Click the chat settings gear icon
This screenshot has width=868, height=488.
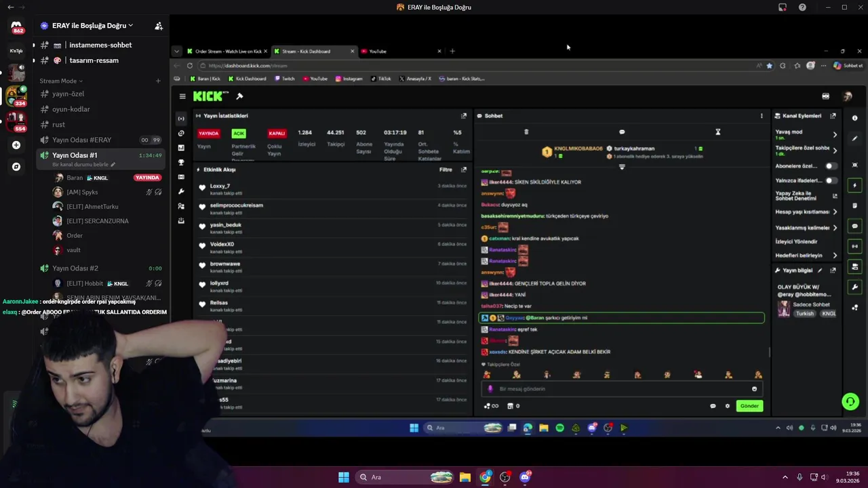point(728,406)
